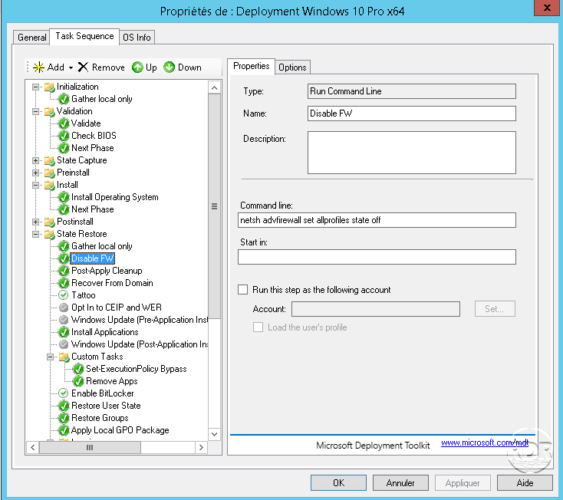Screen dimensions: 563x500
Task: Move step down with Down arrow
Action: 169,67
